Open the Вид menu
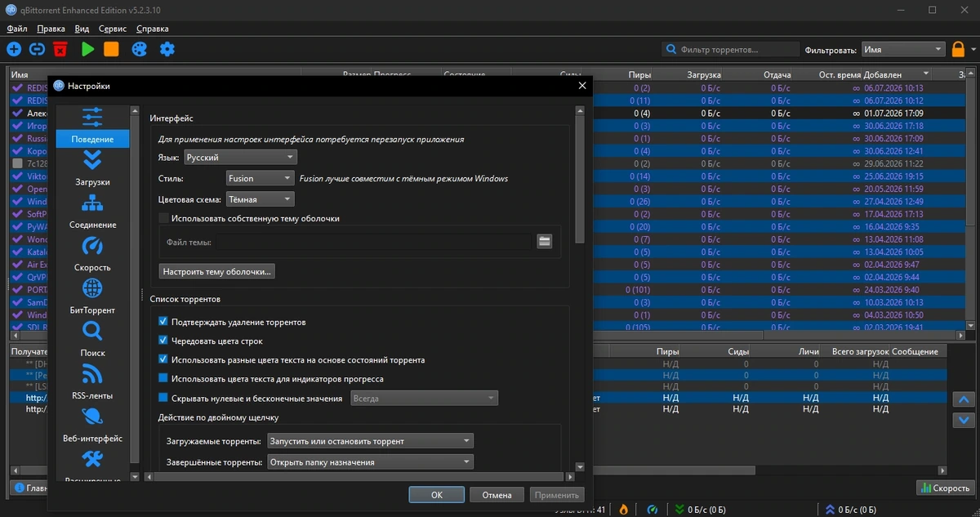This screenshot has height=517, width=980. 82,29
